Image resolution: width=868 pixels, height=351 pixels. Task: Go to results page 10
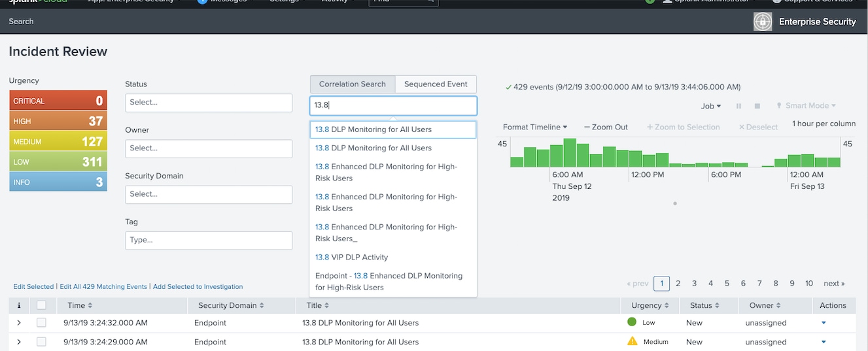coord(809,283)
